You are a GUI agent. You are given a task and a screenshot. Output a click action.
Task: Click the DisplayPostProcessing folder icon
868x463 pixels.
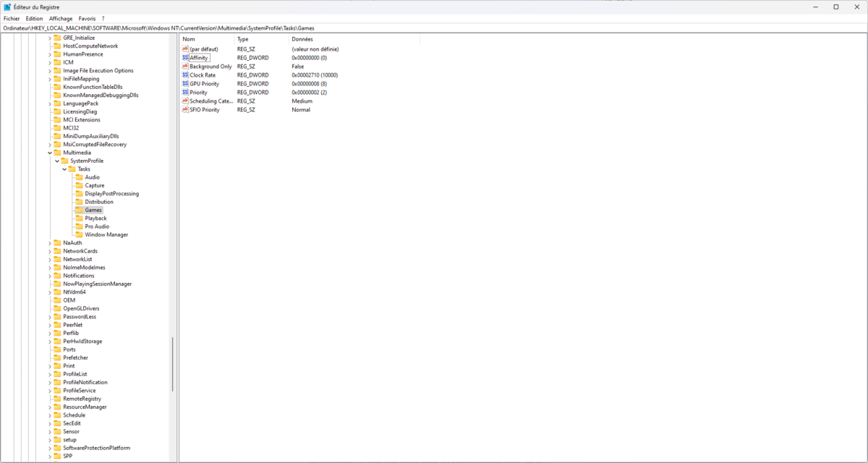[x=79, y=194]
